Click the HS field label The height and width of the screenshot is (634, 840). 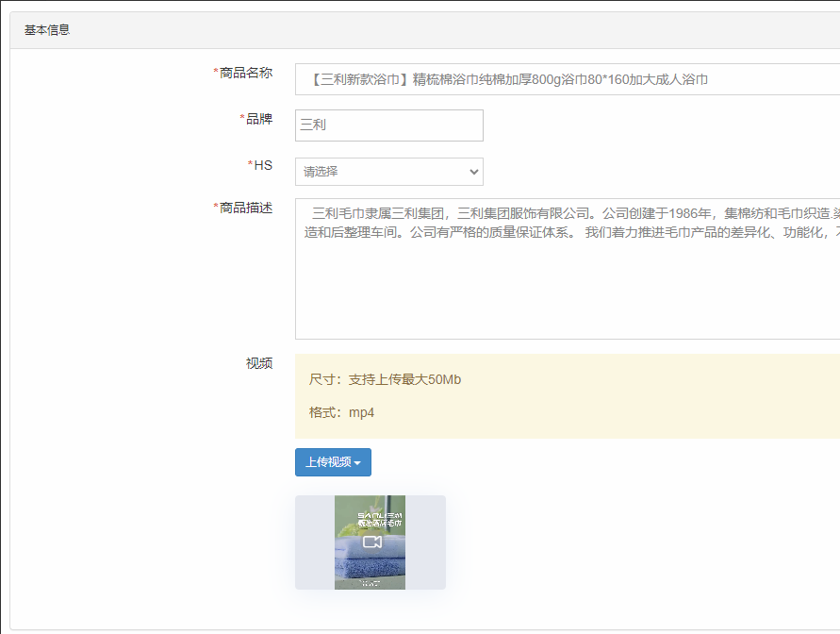pyautogui.click(x=263, y=165)
